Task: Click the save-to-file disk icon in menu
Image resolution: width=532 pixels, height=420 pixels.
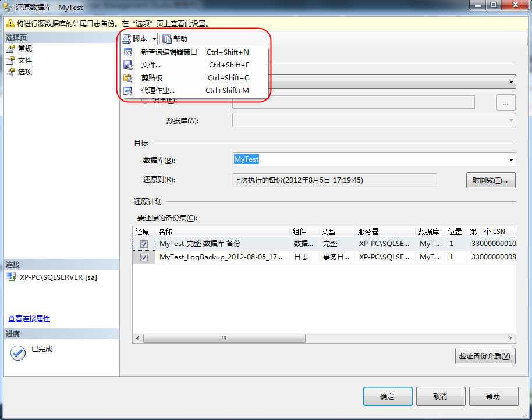Action: [128, 65]
